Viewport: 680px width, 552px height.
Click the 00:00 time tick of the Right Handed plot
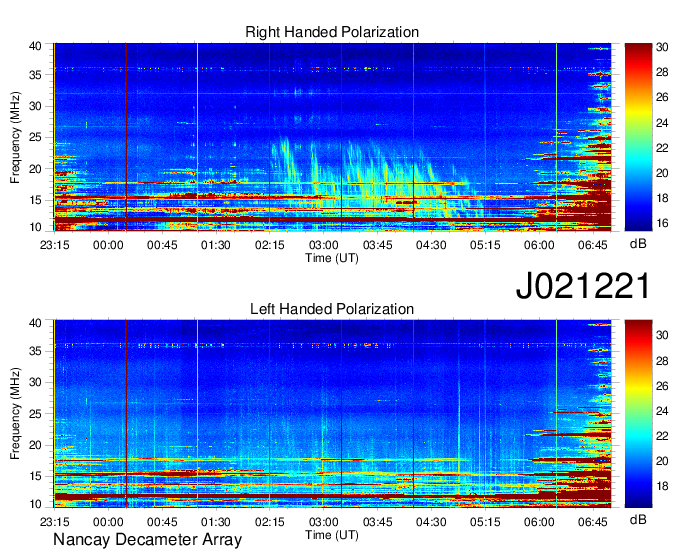tap(108, 245)
